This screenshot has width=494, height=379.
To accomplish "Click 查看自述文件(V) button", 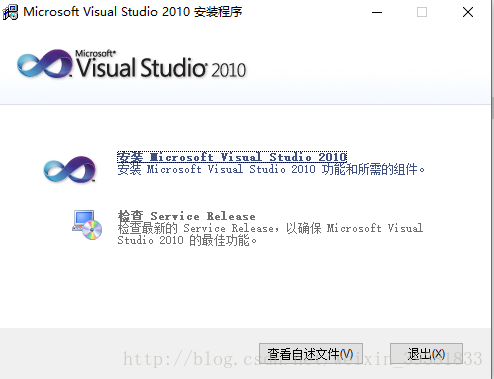I will pyautogui.click(x=311, y=354).
